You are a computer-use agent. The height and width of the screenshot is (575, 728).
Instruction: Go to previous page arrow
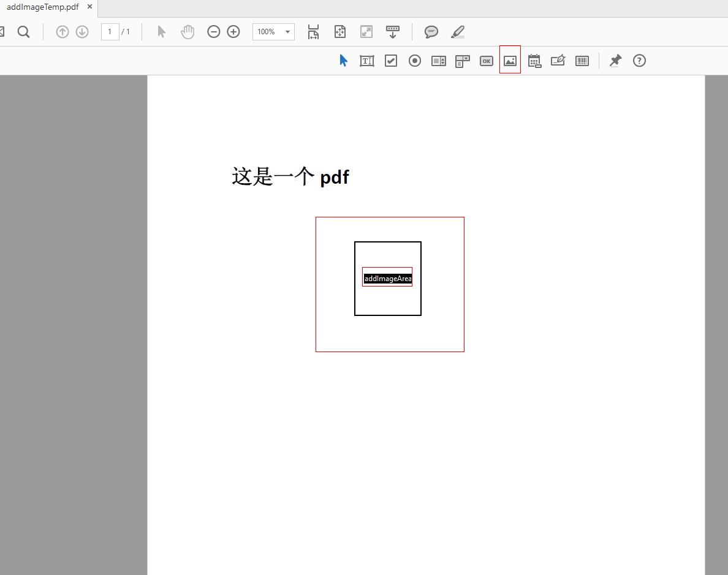[63, 32]
